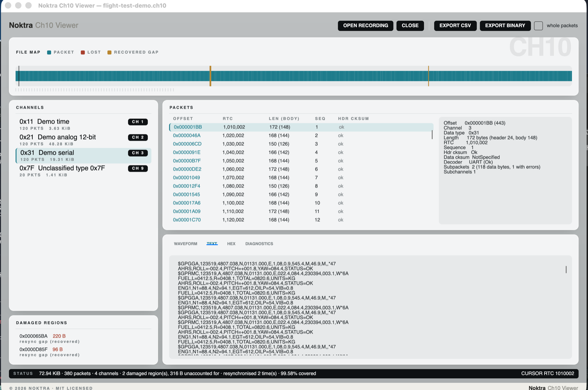Image resolution: width=588 pixels, height=390 pixels.
Task: Click the CH 9 badge
Action: coord(138,168)
